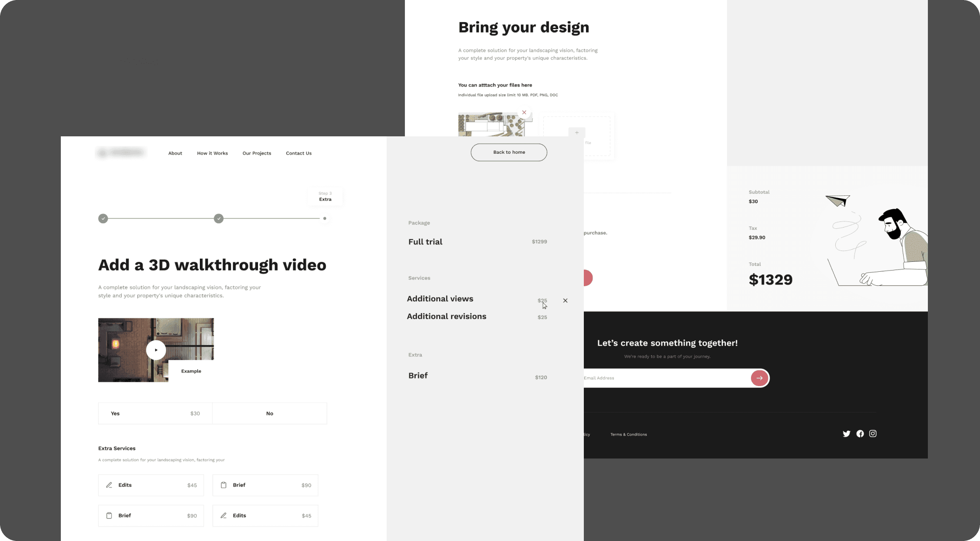Select Yes for walkthrough video
Screen dimensions: 980x541
coord(155,413)
